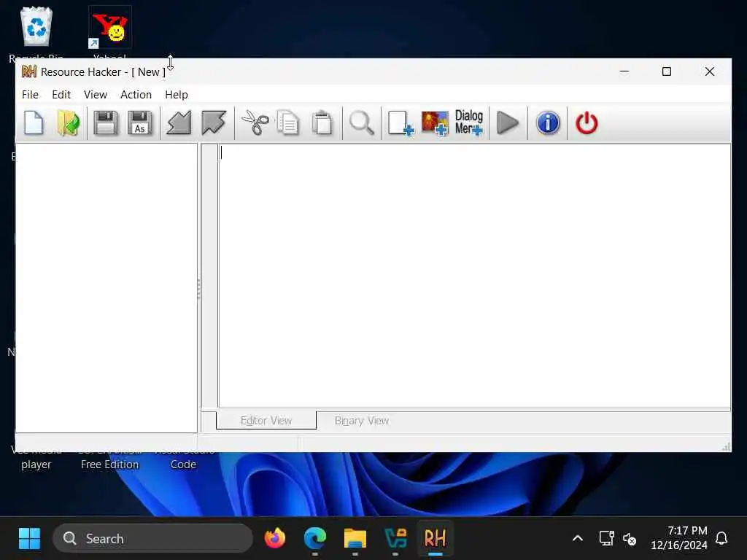Launch Firefox from the taskbar
The width and height of the screenshot is (747, 560).
tap(275, 539)
